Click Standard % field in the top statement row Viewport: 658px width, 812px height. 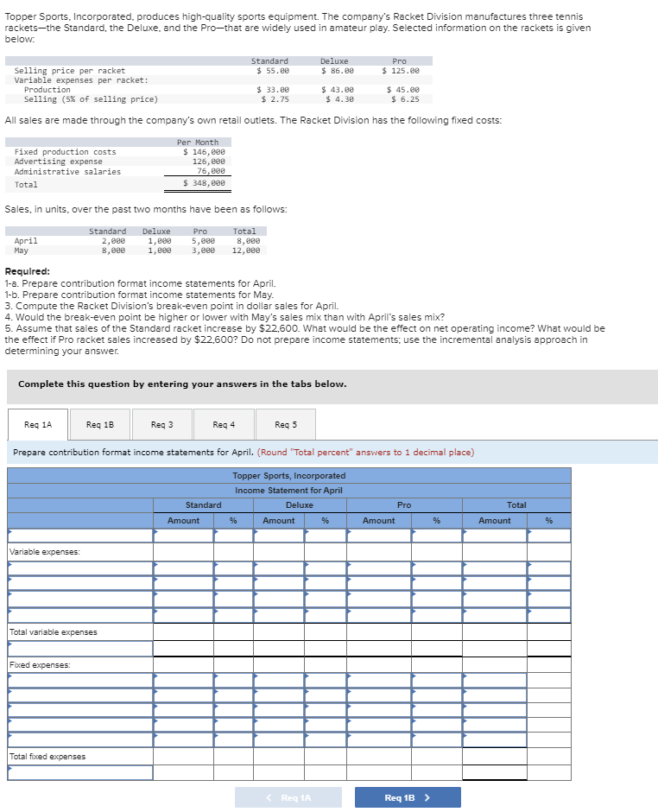(x=233, y=536)
